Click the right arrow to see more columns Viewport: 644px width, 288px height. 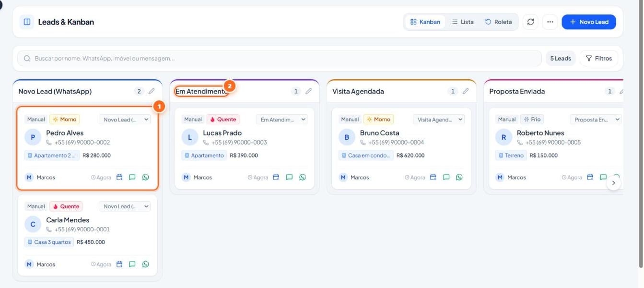[613, 183]
